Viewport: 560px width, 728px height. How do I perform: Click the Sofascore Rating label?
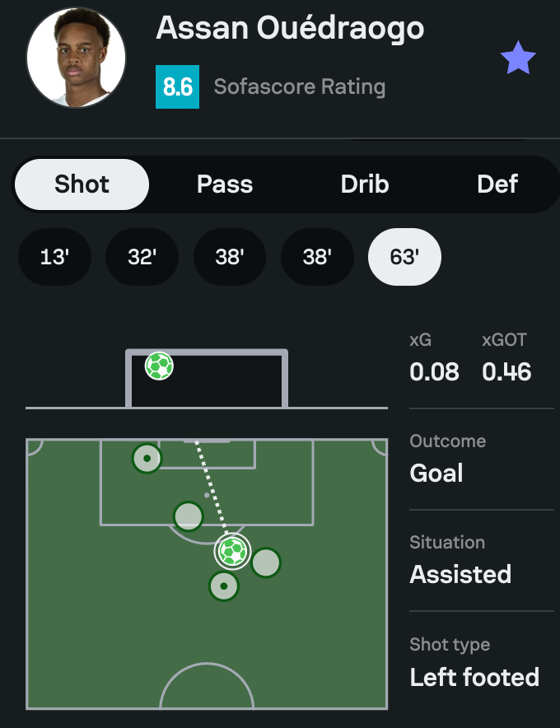(x=300, y=86)
